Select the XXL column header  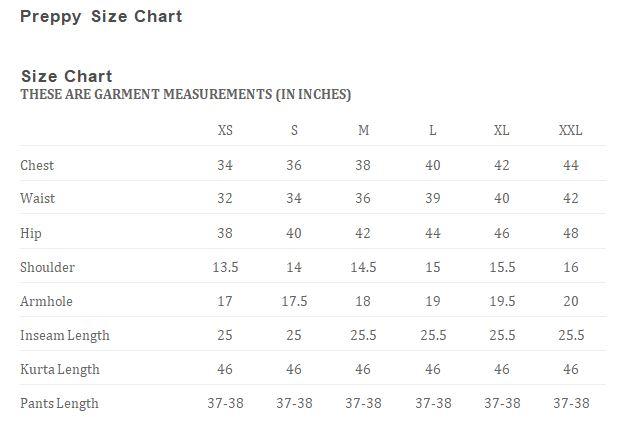pyautogui.click(x=571, y=130)
